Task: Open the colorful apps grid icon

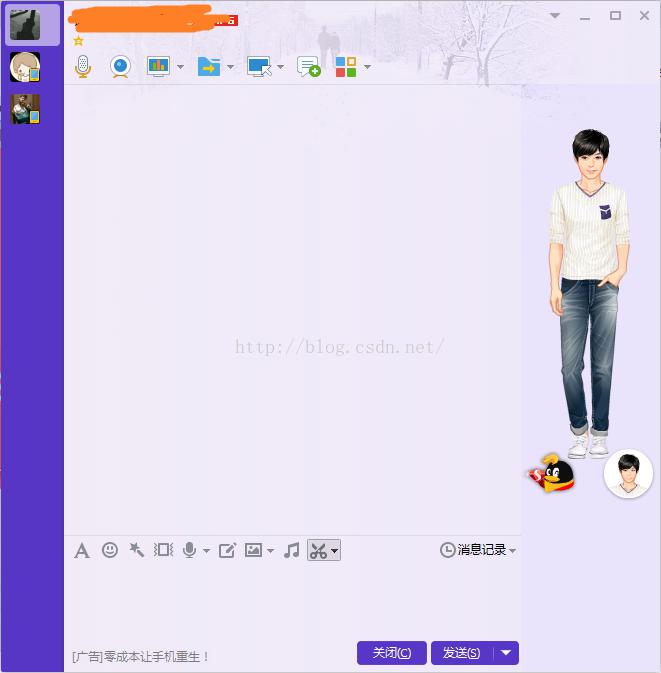Action: [346, 67]
